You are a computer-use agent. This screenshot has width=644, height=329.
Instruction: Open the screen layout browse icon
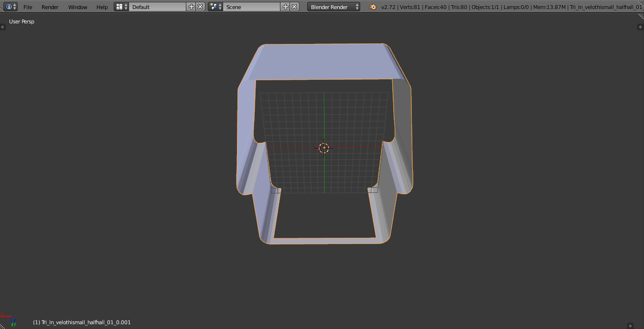coord(122,7)
